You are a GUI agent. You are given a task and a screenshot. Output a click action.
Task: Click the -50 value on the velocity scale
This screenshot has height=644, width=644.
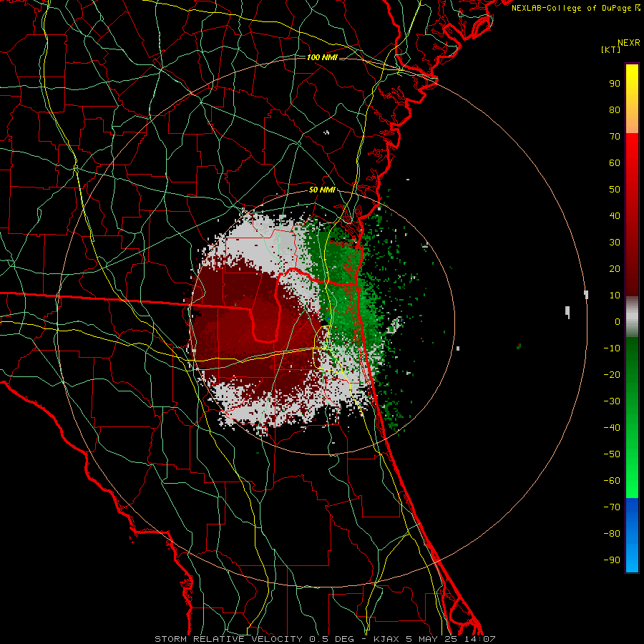click(612, 454)
